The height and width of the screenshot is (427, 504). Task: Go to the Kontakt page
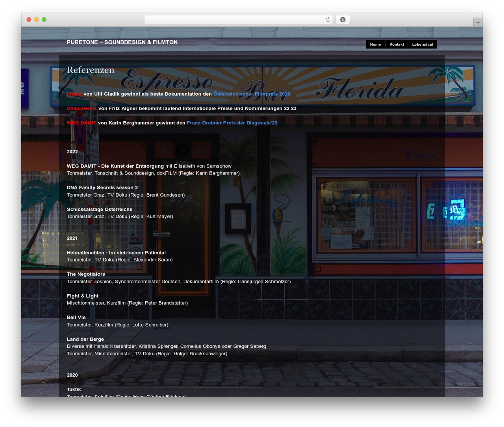[x=397, y=45]
